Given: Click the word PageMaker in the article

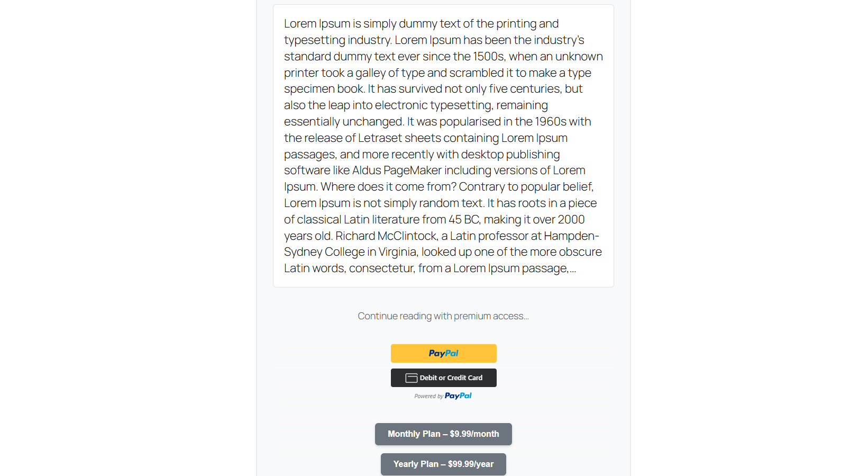Looking at the screenshot, I should (x=413, y=170).
